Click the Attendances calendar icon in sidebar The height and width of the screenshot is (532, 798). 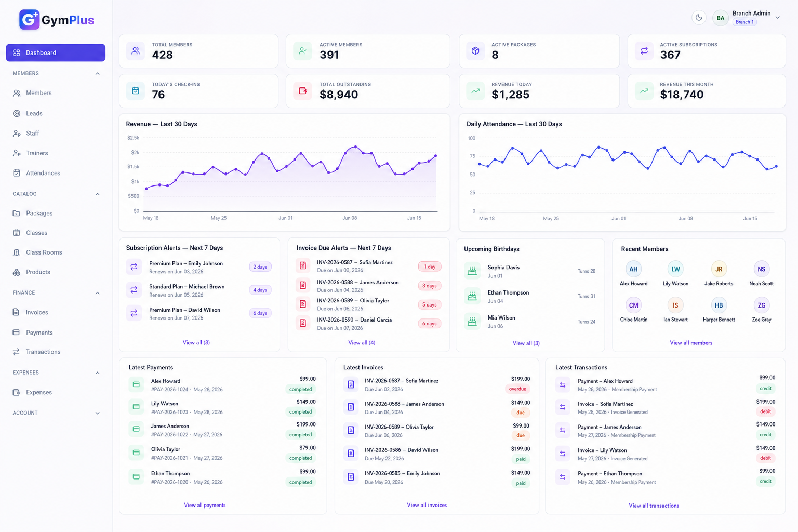[x=17, y=173]
